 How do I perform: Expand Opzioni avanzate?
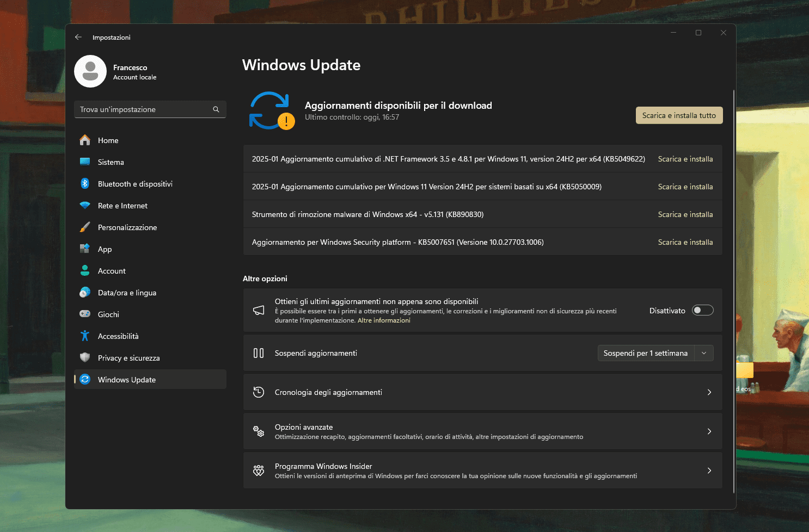click(x=482, y=431)
